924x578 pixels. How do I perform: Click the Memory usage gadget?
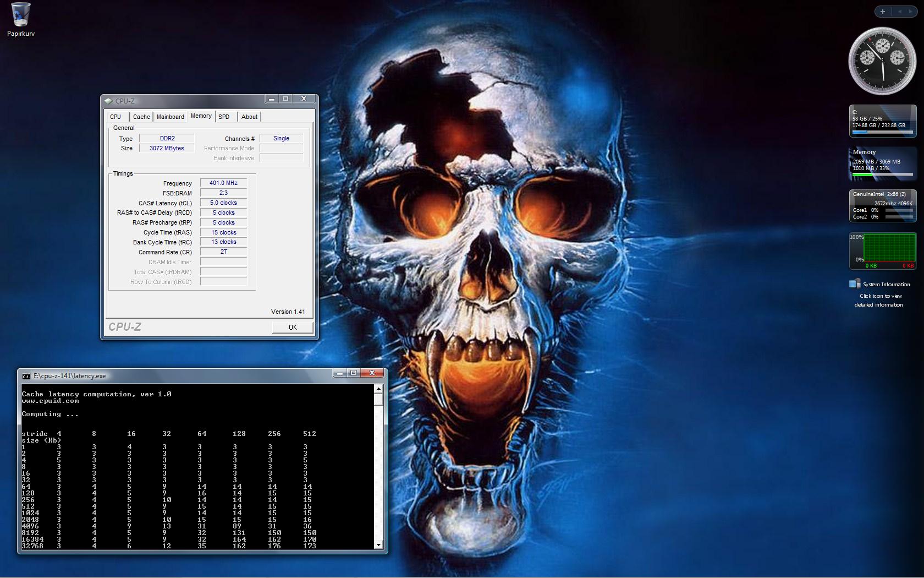(882, 163)
